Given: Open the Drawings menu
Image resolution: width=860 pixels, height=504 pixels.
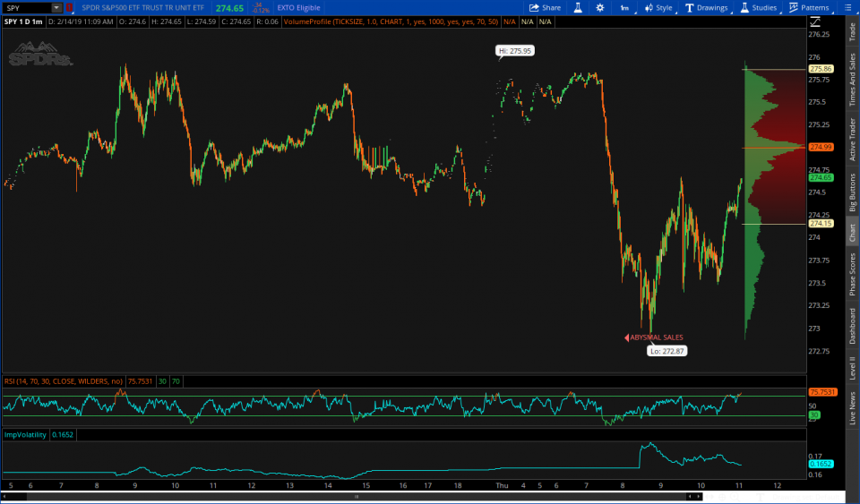Looking at the screenshot, I should [707, 8].
